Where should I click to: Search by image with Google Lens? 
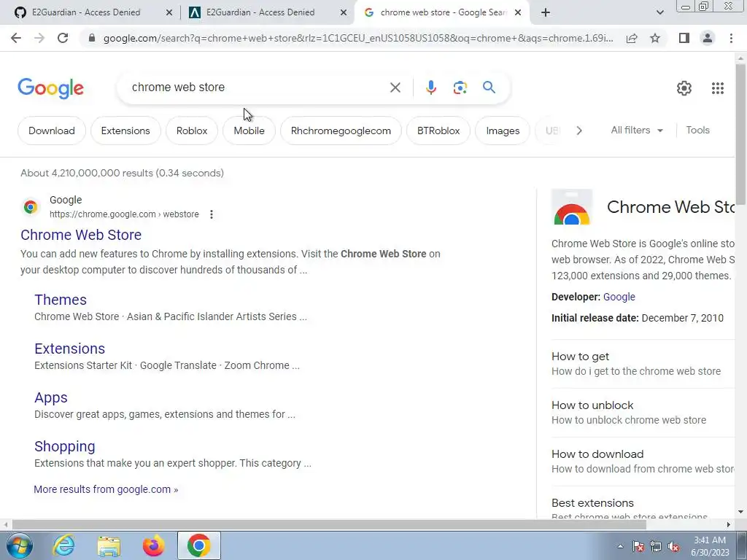460,87
